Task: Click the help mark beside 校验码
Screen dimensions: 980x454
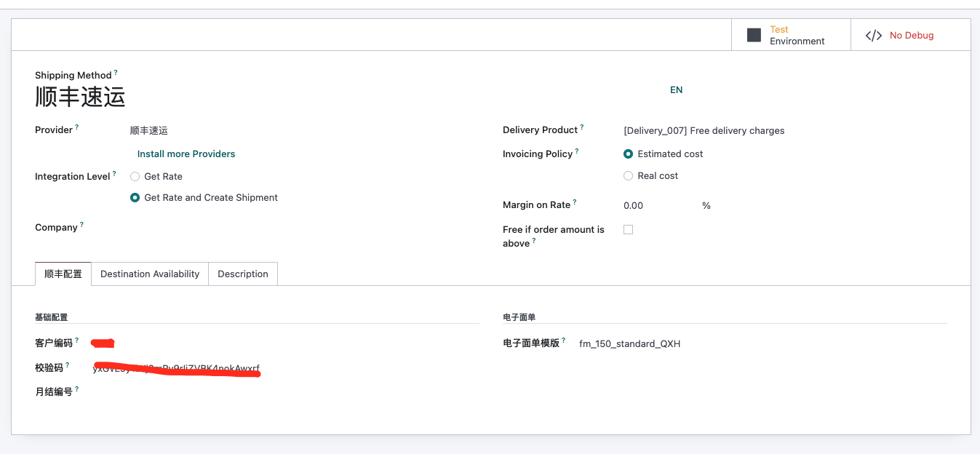Action: tap(68, 365)
